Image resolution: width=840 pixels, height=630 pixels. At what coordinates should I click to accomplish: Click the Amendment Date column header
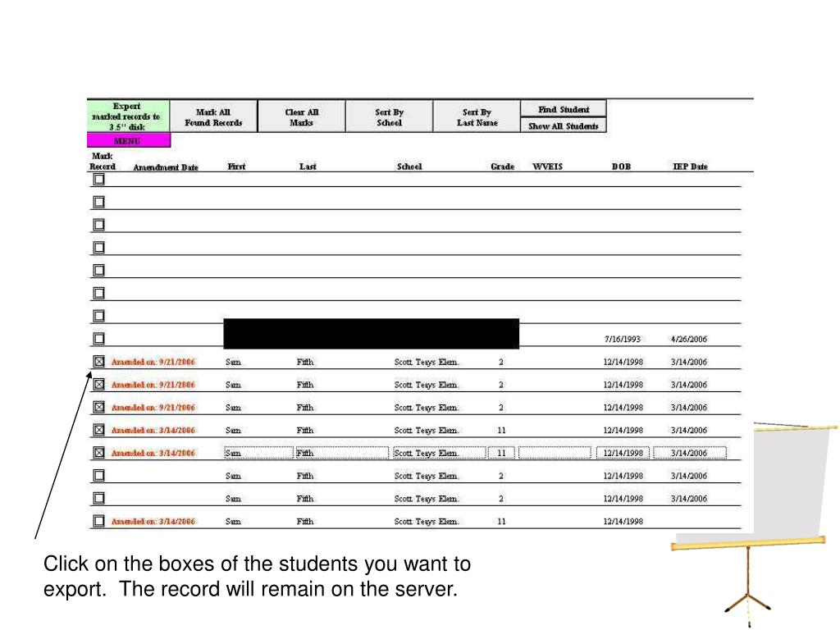click(166, 167)
